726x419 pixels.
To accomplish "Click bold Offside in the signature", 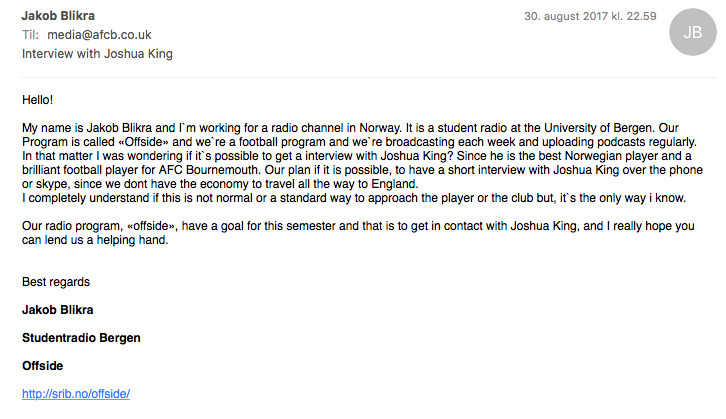I will coord(42,366).
